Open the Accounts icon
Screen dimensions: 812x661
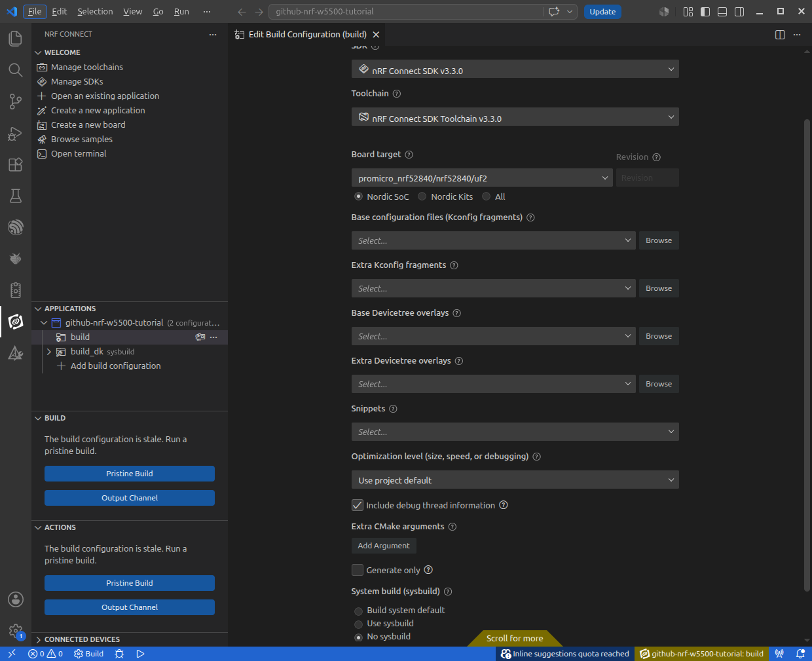coord(16,599)
